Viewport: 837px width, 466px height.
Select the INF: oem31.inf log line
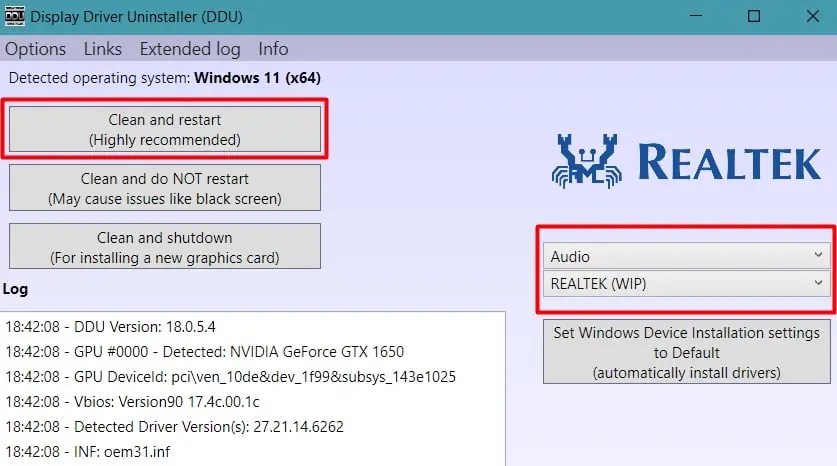(88, 452)
